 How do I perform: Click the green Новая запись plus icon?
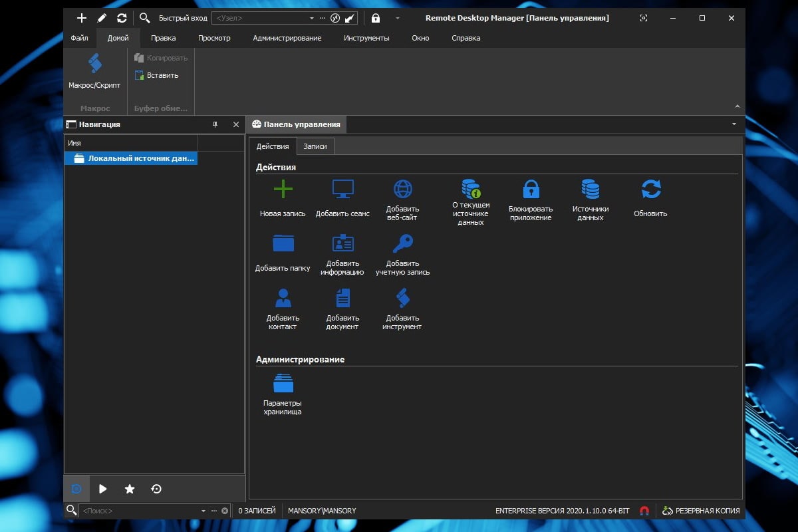[283, 190]
